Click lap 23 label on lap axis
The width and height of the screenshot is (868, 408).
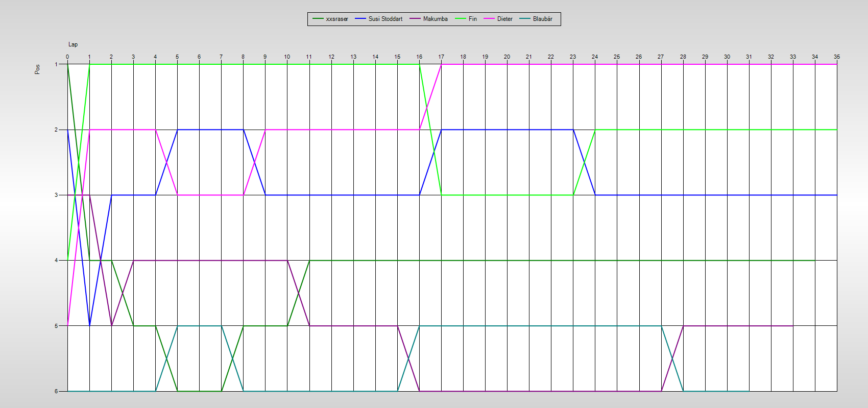[573, 57]
